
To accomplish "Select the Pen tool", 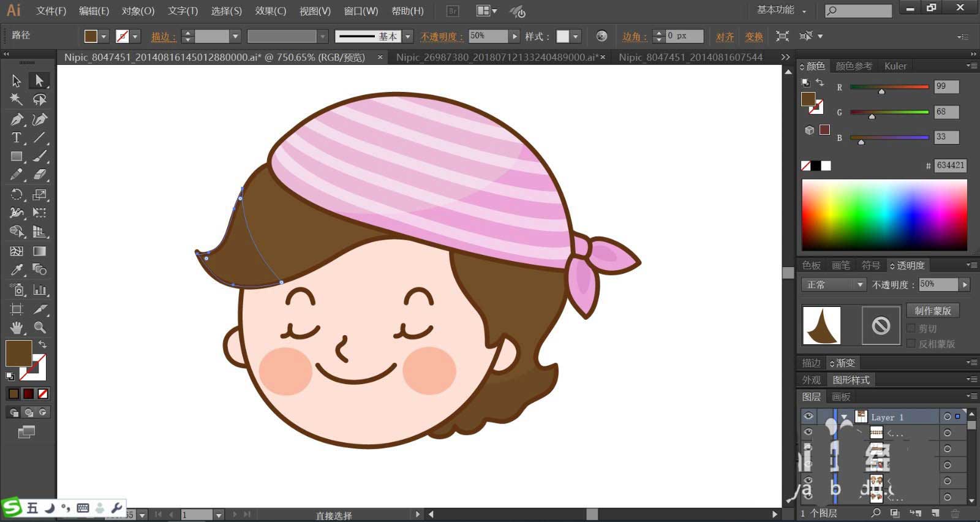I will (x=17, y=119).
